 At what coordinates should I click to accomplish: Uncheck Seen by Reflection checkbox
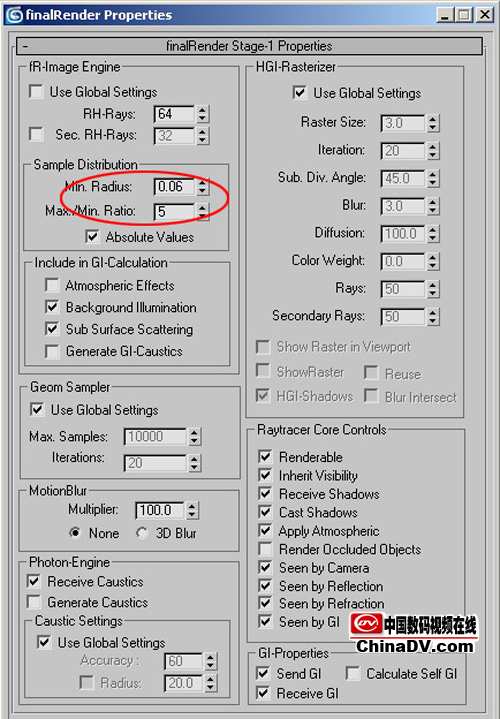click(x=265, y=586)
